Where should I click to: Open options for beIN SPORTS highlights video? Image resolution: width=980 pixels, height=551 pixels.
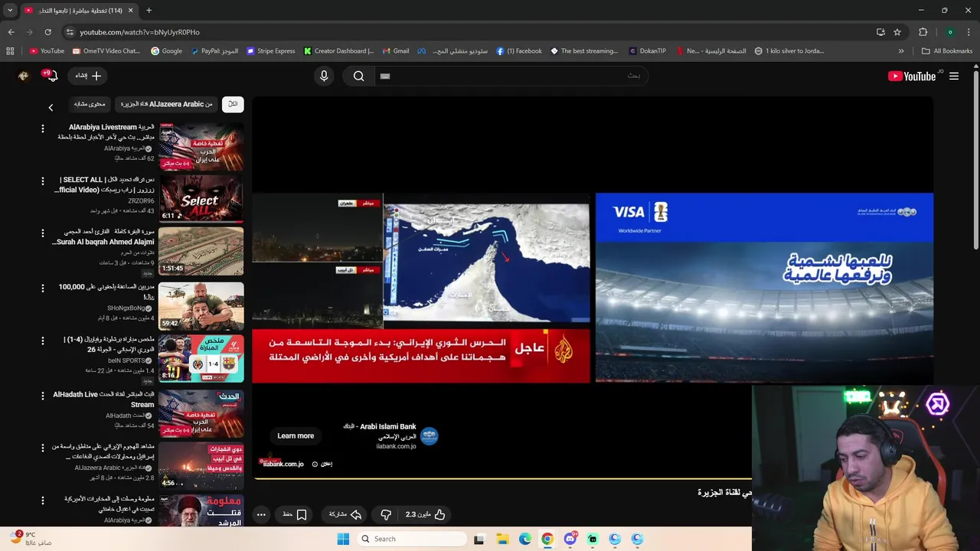click(43, 340)
